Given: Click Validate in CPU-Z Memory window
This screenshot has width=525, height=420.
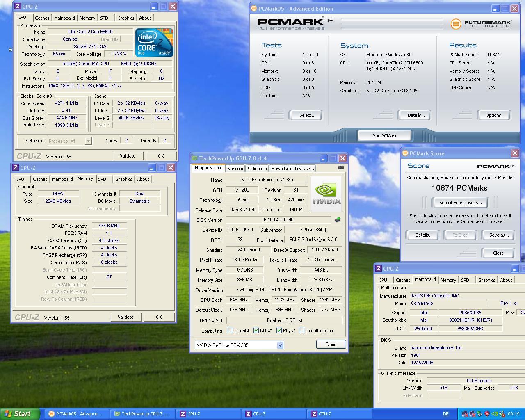Looking at the screenshot, I should [126, 317].
